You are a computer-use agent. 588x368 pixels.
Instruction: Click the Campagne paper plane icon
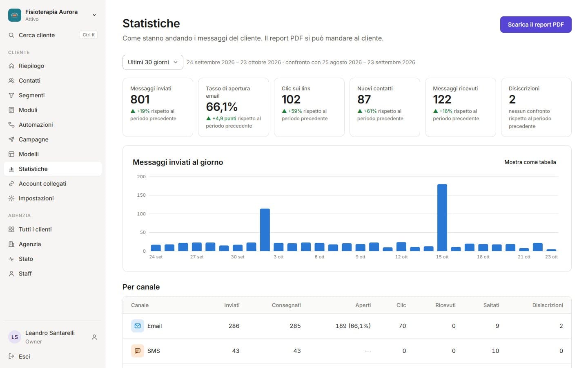11,139
